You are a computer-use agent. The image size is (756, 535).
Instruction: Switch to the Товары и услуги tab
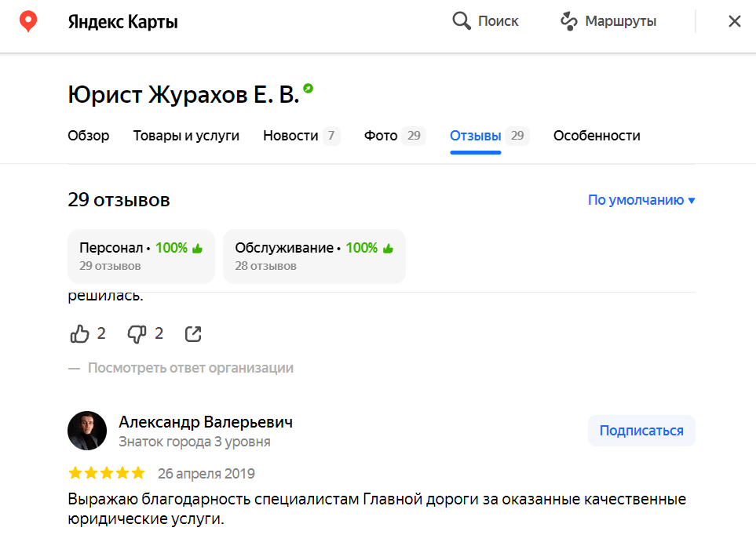(x=186, y=136)
